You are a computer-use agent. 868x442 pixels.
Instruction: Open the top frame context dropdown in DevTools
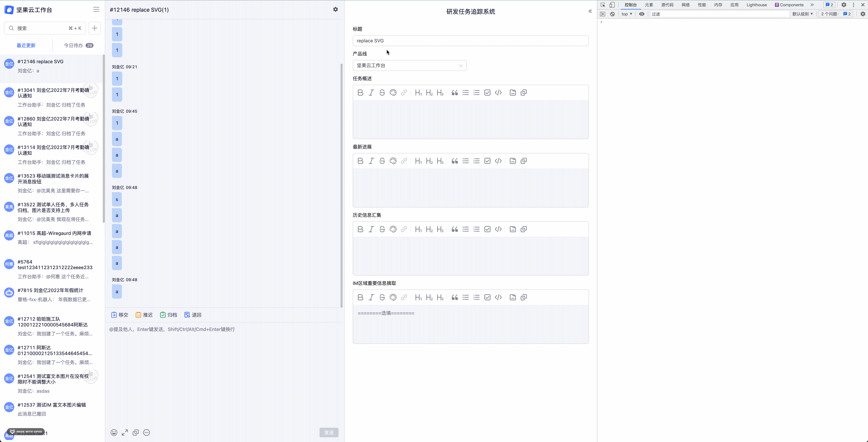[x=626, y=14]
